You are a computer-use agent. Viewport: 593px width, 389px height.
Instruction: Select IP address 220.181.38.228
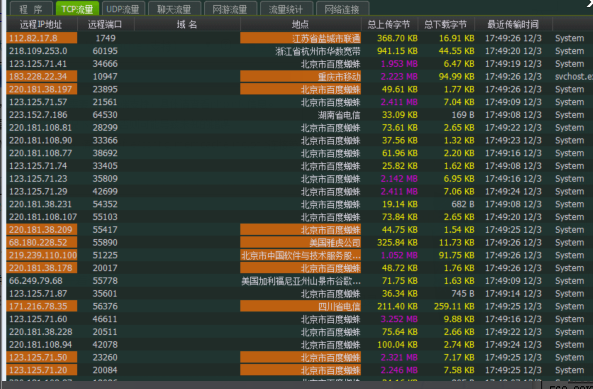40,332
